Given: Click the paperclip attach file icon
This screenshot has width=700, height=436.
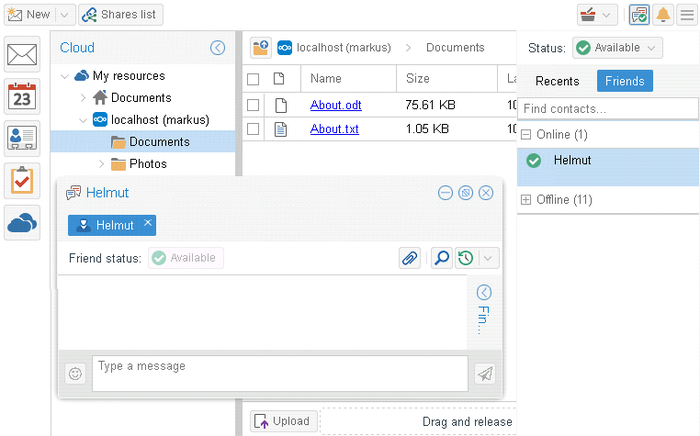Looking at the screenshot, I should point(409,258).
